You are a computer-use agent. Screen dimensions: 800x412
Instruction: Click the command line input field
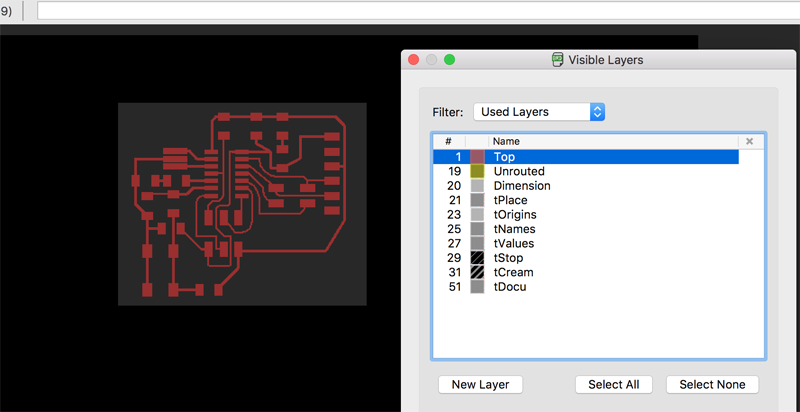click(x=418, y=11)
